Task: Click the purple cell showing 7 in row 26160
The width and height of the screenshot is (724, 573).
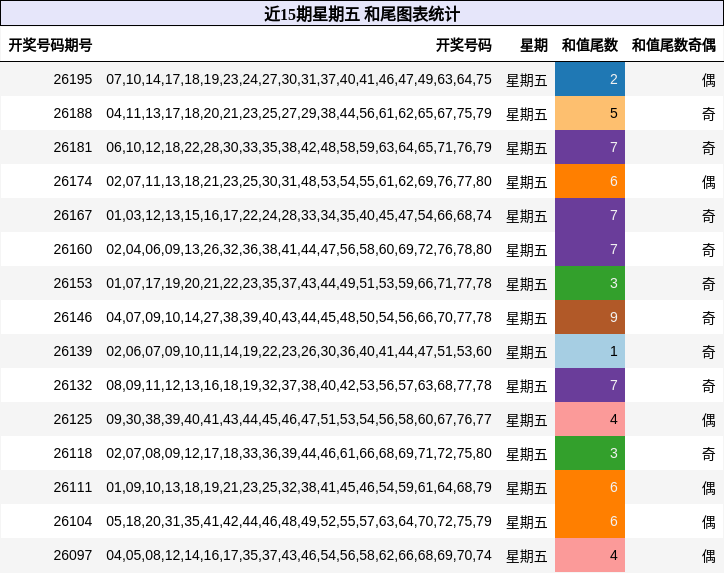Action: (590, 249)
